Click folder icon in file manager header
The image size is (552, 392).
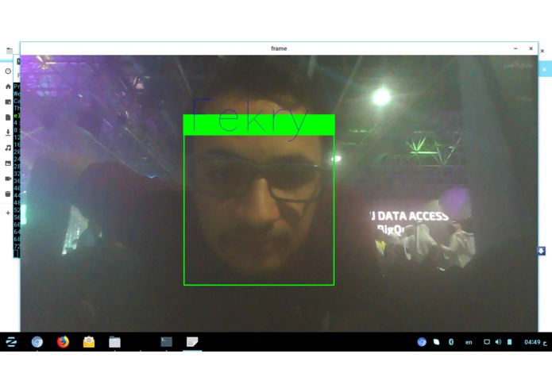pyautogui.click(x=10, y=51)
